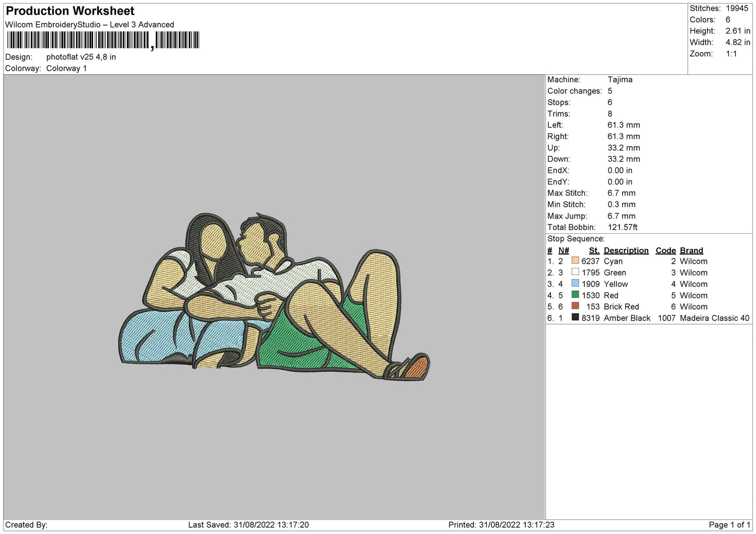756x534 pixels.
Task: Click the stitch count 153 in Brick Red row
Action: click(593, 307)
